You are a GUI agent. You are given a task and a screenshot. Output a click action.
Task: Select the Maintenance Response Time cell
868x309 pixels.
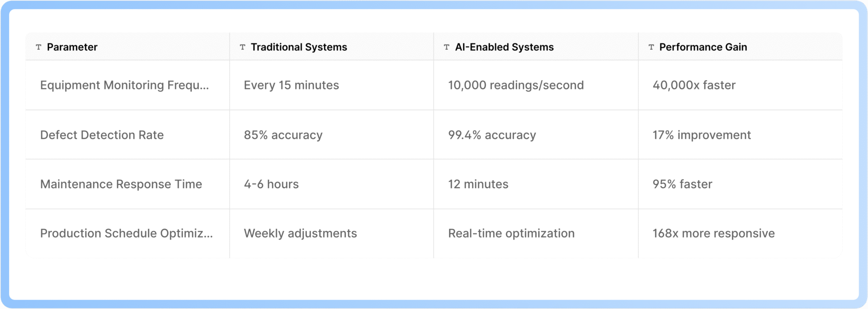121,184
